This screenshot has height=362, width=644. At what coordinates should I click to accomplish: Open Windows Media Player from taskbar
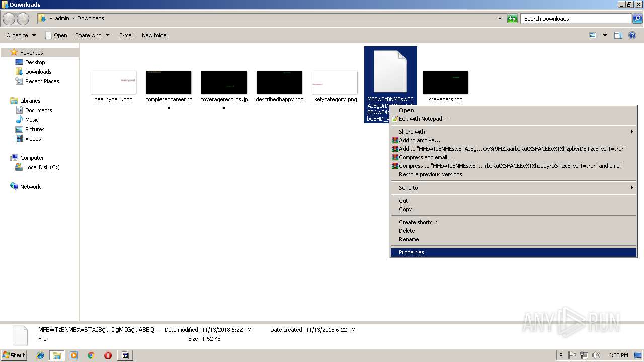click(x=74, y=355)
